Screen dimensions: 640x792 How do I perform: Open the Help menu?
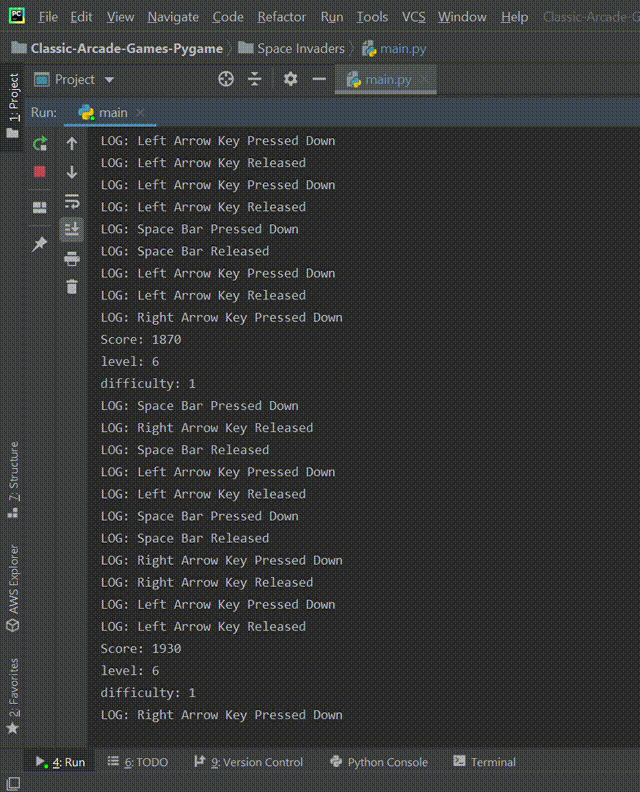pos(514,17)
